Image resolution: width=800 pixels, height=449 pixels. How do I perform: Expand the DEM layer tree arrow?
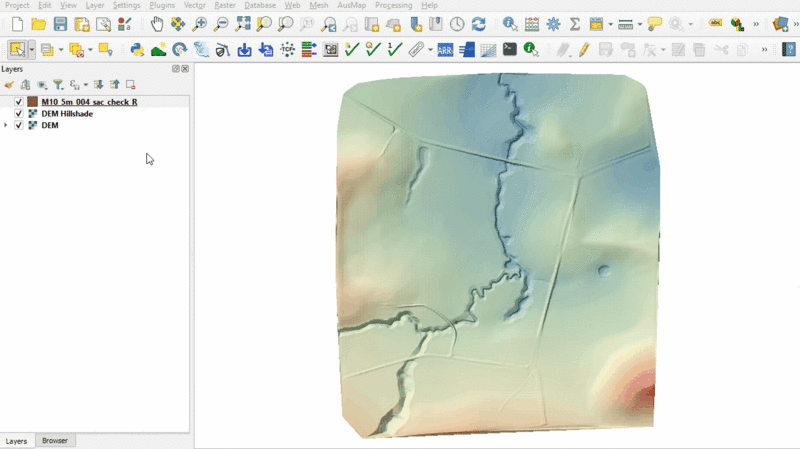point(6,126)
